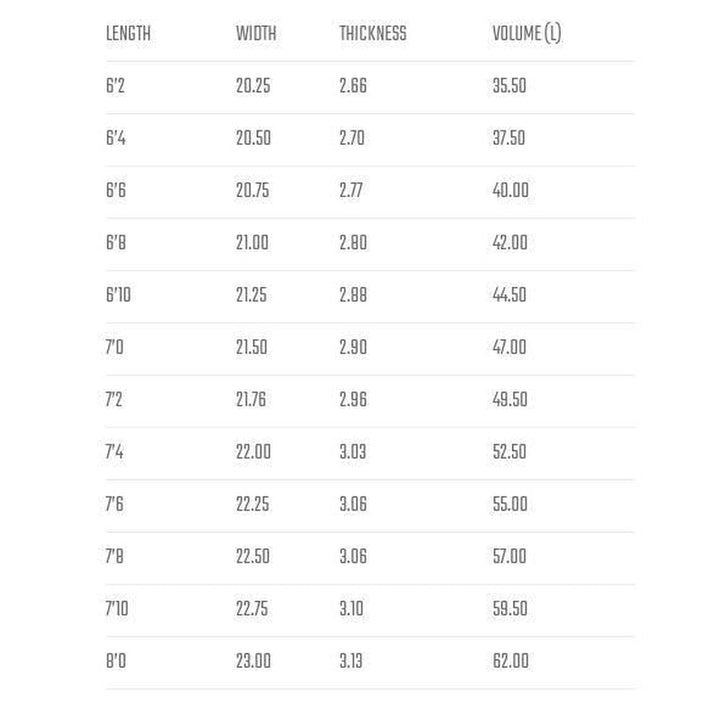The width and height of the screenshot is (720, 720).
Task: Select the THICKNESS column header
Action: tap(372, 34)
